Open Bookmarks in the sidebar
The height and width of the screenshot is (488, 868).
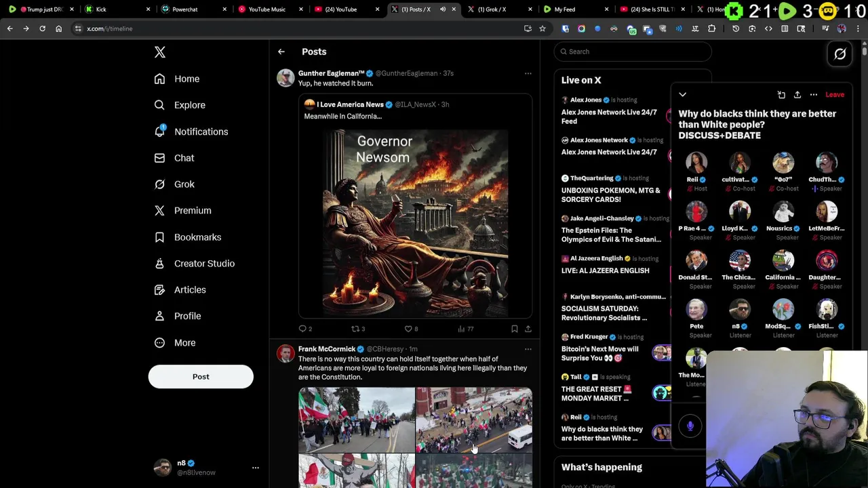pyautogui.click(x=188, y=237)
